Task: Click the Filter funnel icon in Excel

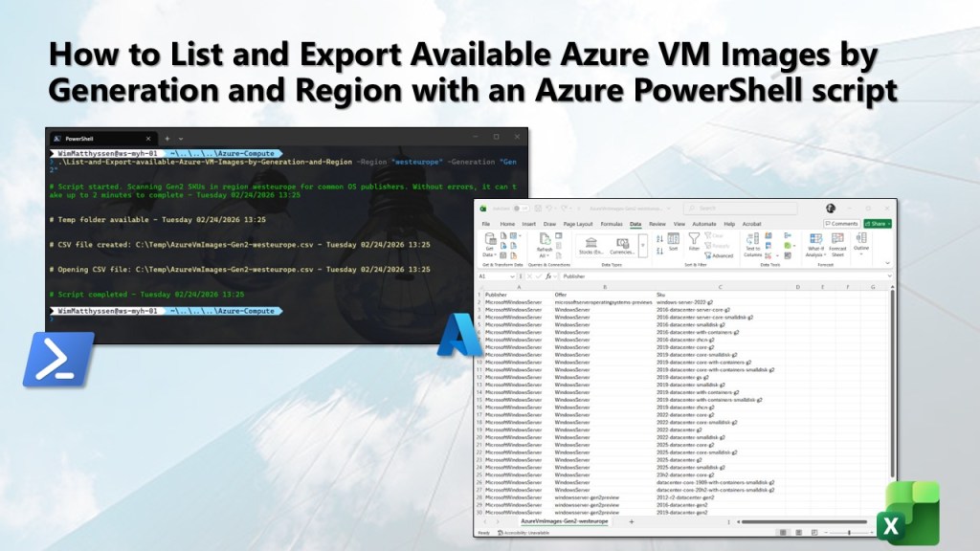Action: click(x=695, y=239)
